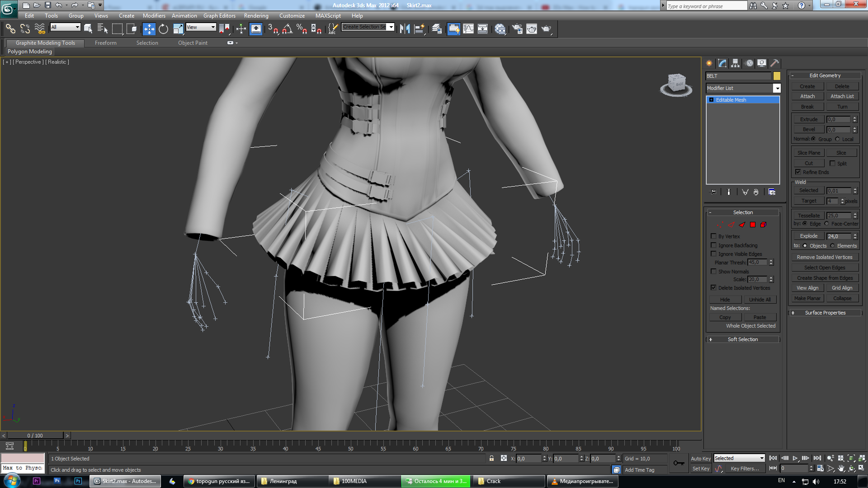
Task: Select the Local normal radio button
Action: 837,139
